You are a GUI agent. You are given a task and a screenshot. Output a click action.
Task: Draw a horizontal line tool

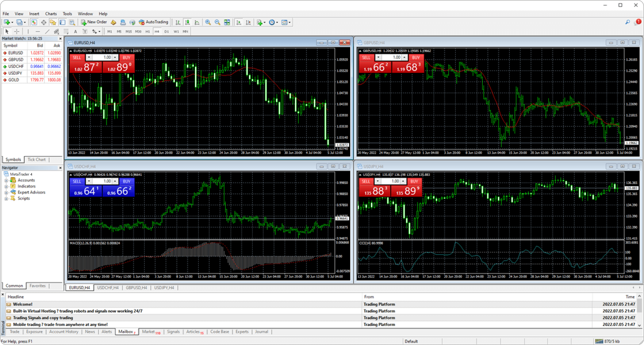(38, 31)
